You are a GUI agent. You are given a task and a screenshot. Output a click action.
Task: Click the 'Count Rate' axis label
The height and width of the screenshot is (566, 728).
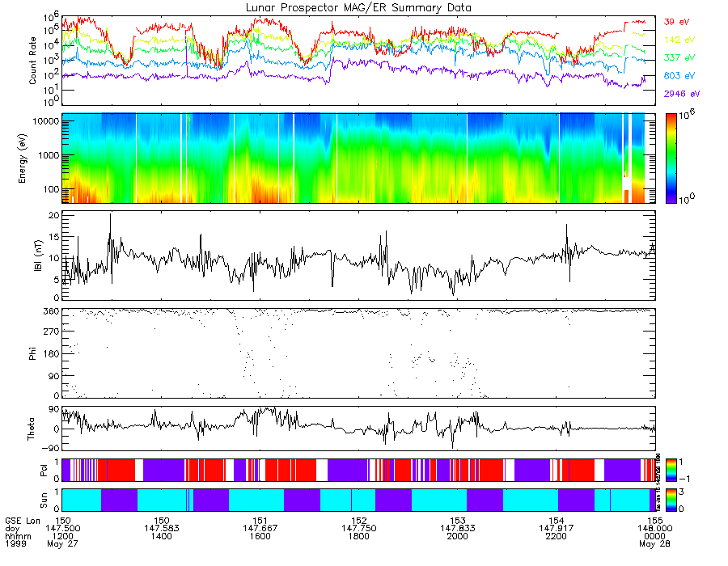[x=32, y=61]
